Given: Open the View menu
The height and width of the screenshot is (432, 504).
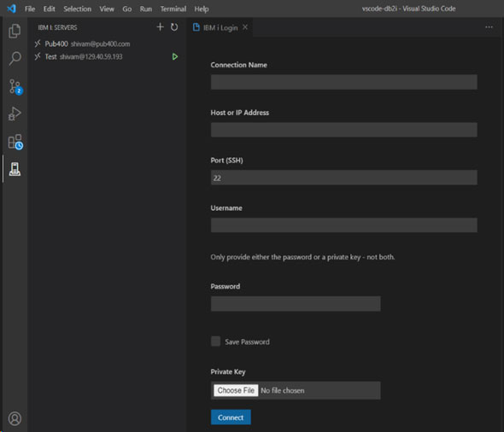Looking at the screenshot, I should pos(107,9).
